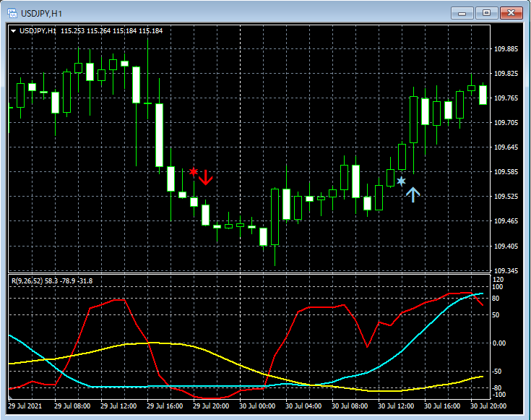
Task: Minimize the USDJPY,H1 chart window
Action: (x=462, y=13)
